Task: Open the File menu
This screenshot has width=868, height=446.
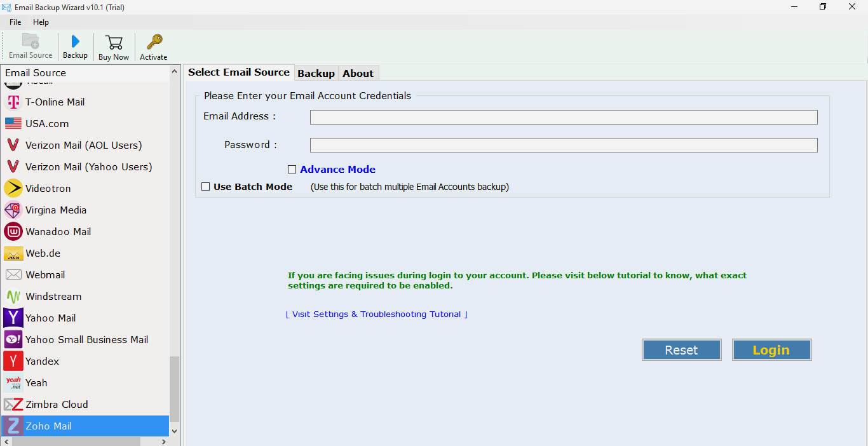Action: click(x=15, y=22)
